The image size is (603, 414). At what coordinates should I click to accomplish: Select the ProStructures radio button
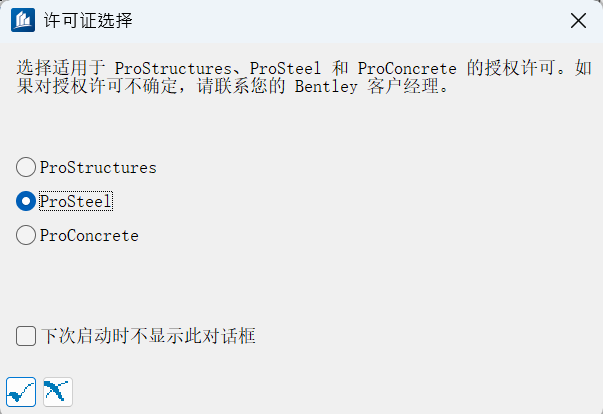[26, 167]
